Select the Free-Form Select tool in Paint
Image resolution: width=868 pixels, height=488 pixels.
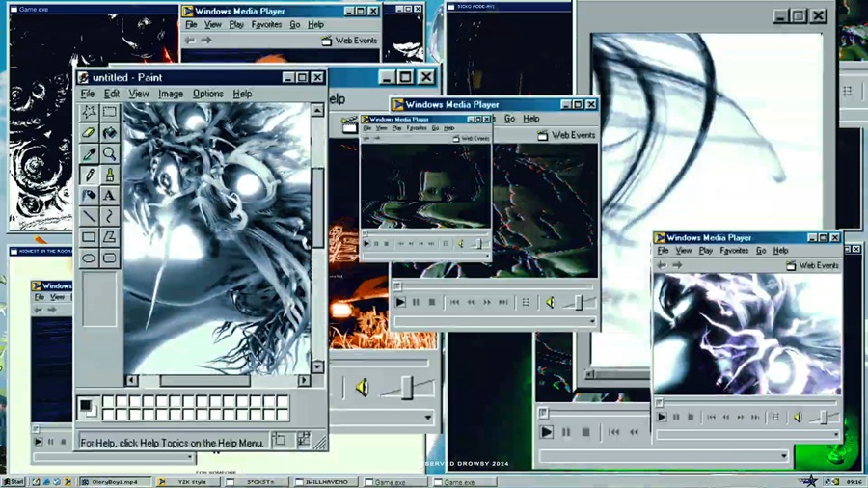click(x=89, y=112)
